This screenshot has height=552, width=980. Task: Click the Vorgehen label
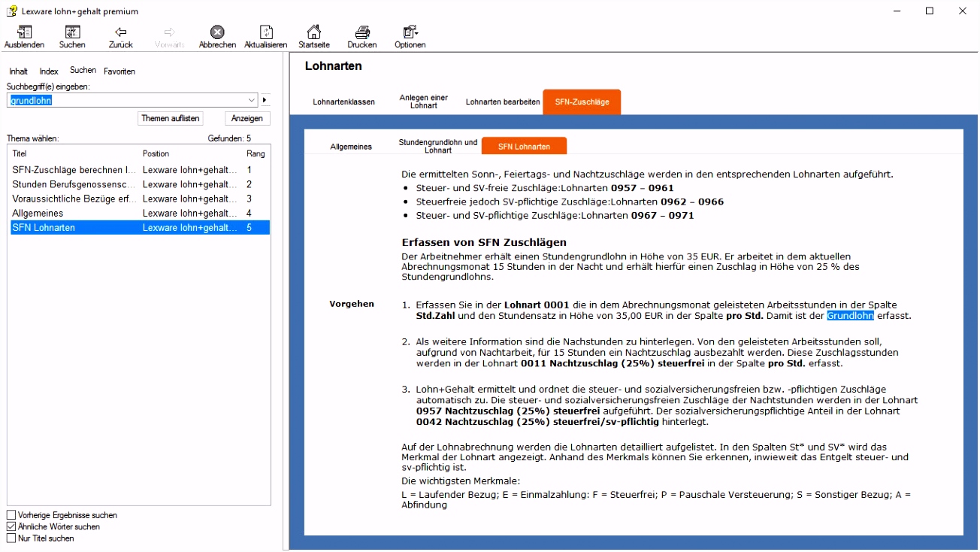352,304
